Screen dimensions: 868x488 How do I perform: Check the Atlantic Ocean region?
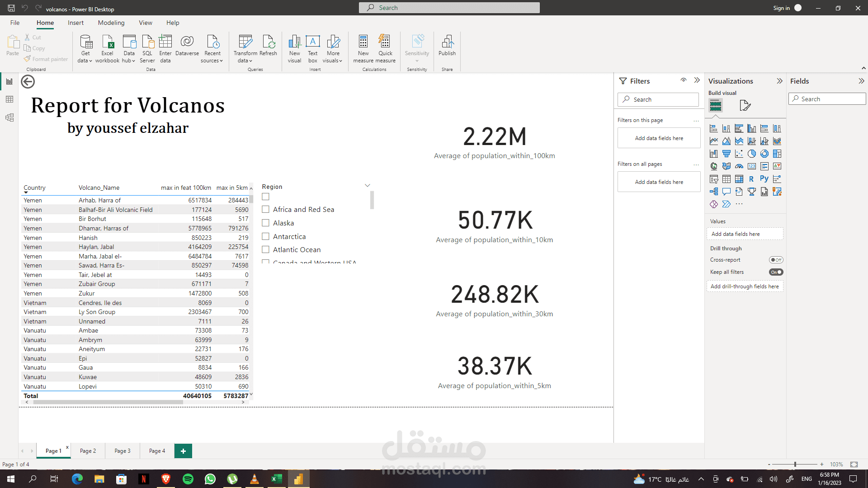click(266, 250)
